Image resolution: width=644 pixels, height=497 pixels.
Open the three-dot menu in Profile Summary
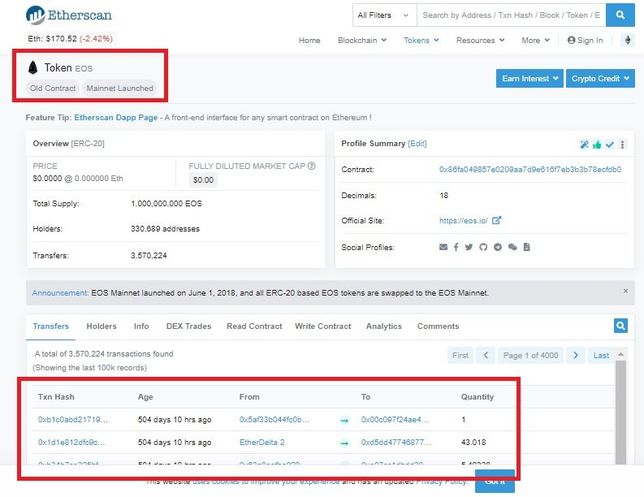[623, 144]
